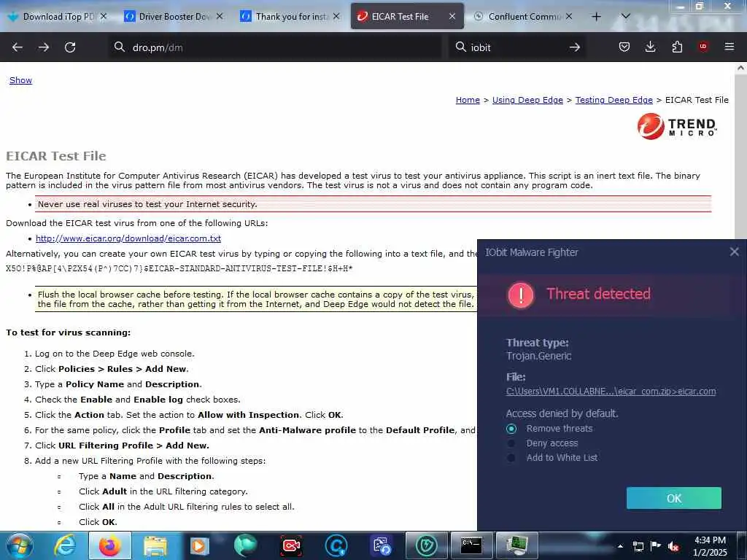The height and width of the screenshot is (560, 747).
Task: Open the command prompt taskbar window
Action: 472,545
